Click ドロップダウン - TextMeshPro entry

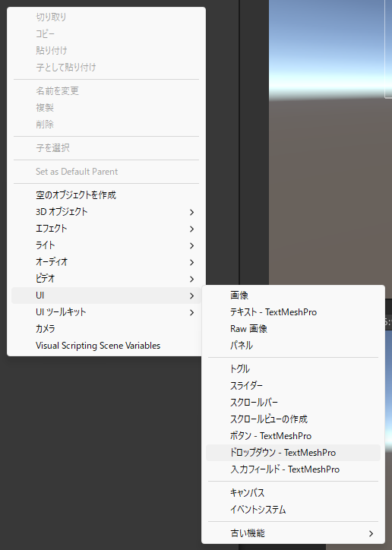(293, 453)
